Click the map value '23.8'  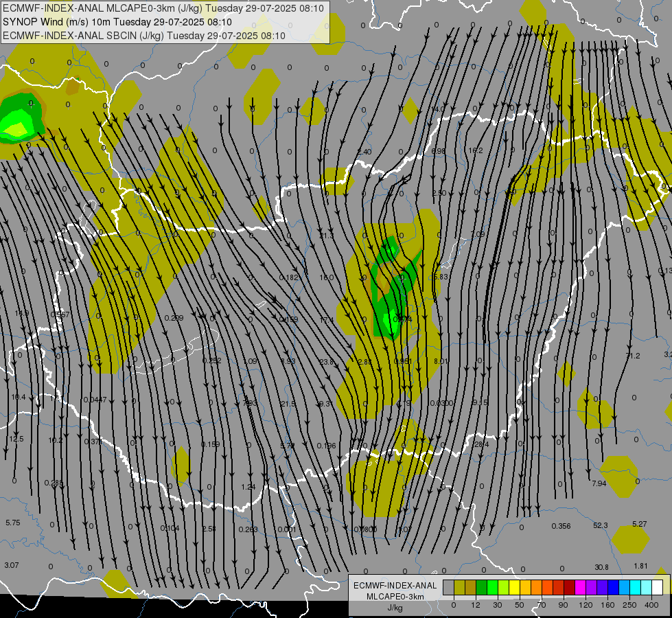(x=327, y=362)
